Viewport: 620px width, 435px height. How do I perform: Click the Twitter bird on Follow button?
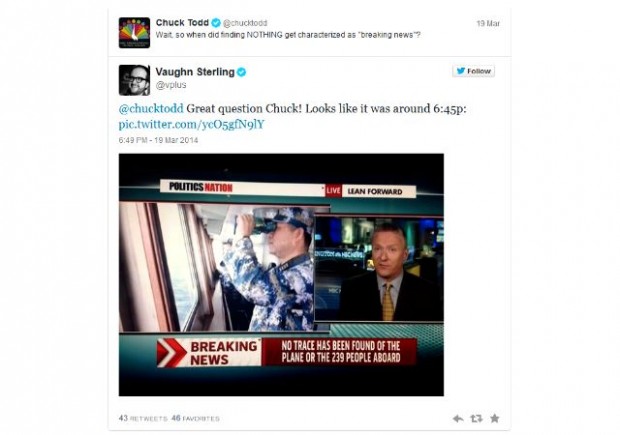(x=461, y=71)
